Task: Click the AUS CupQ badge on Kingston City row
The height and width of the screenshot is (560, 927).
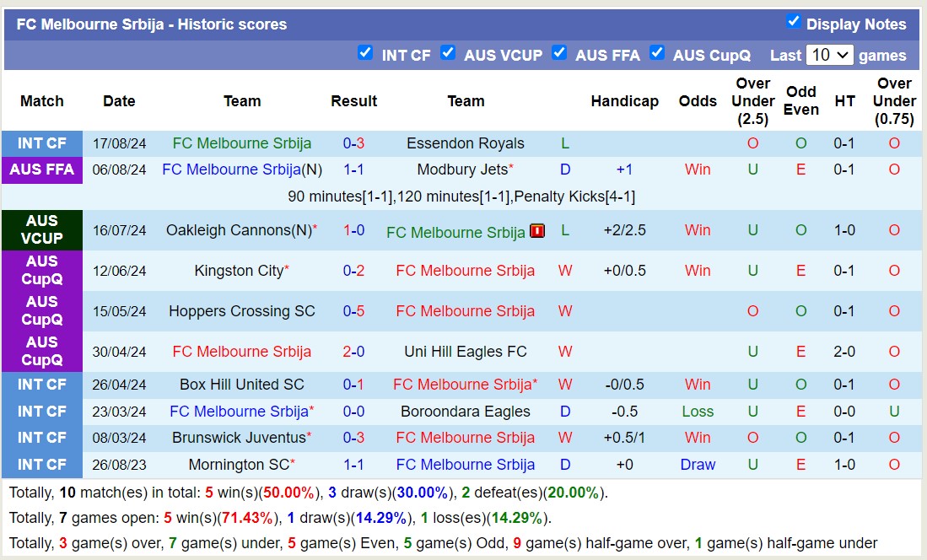Action: [42, 271]
